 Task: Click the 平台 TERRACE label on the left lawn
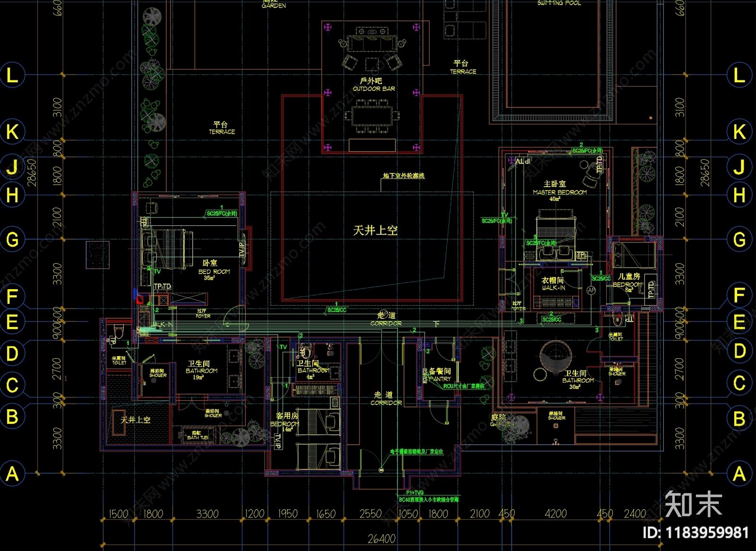pos(222,128)
